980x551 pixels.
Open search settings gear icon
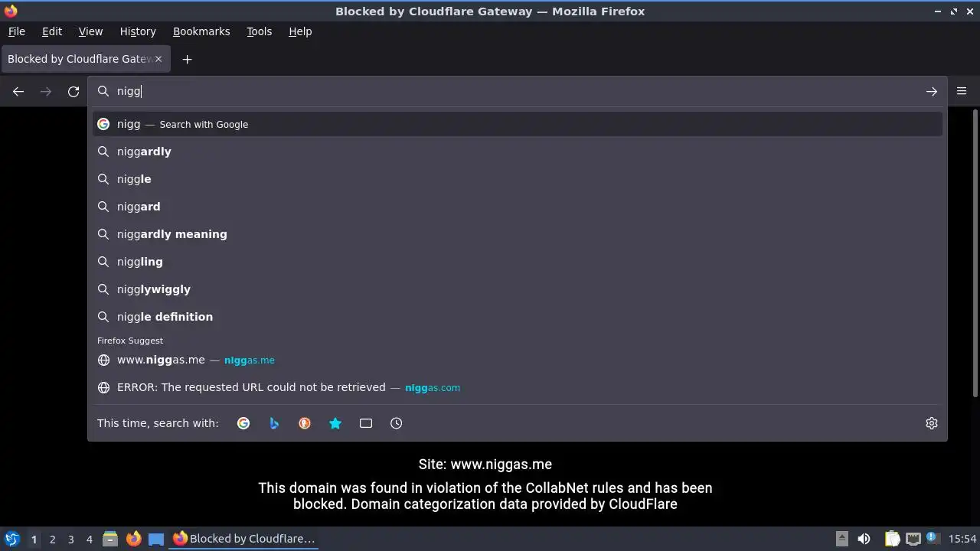click(x=932, y=423)
